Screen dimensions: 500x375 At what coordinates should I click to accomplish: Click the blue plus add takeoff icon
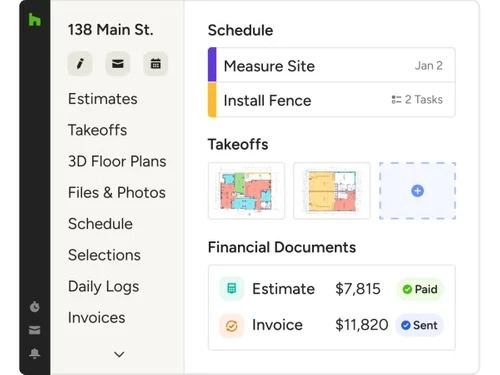tap(417, 191)
